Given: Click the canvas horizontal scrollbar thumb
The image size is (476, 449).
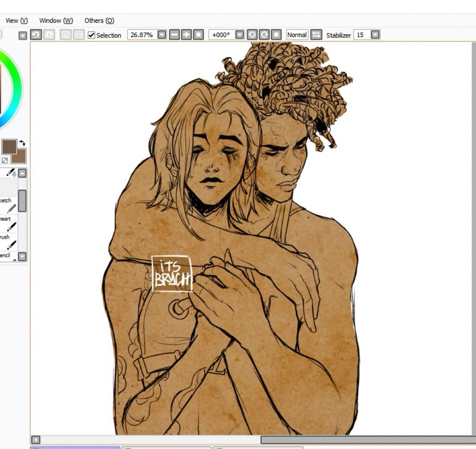Looking at the screenshot, I should [368, 439].
